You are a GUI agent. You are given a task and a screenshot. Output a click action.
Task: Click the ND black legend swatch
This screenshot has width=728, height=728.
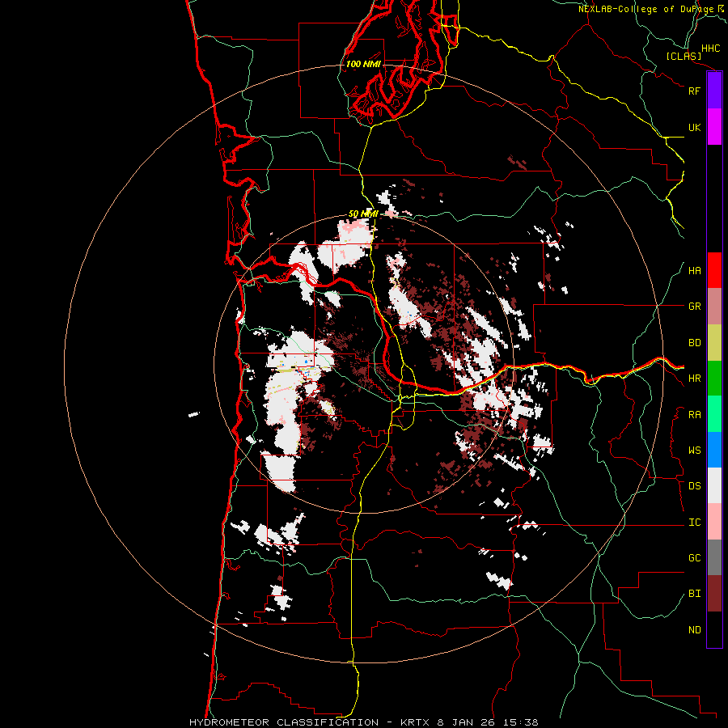[x=714, y=629]
